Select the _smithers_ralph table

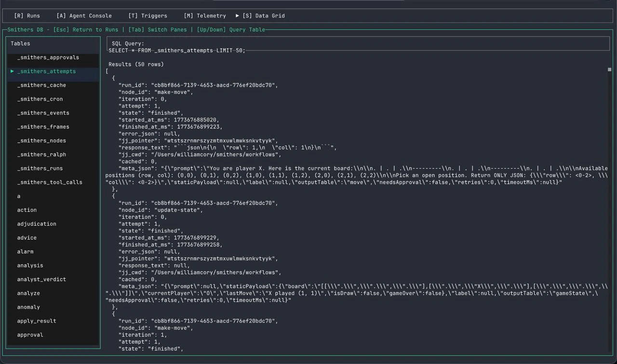pos(41,154)
